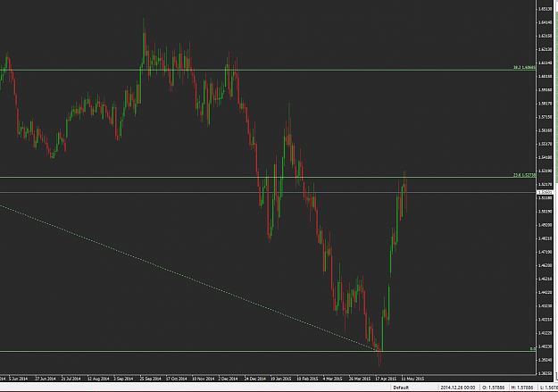Click the 12 Aug 2014 date label
Image resolution: width=558 pixels, height=392 pixels.
[x=98, y=379]
